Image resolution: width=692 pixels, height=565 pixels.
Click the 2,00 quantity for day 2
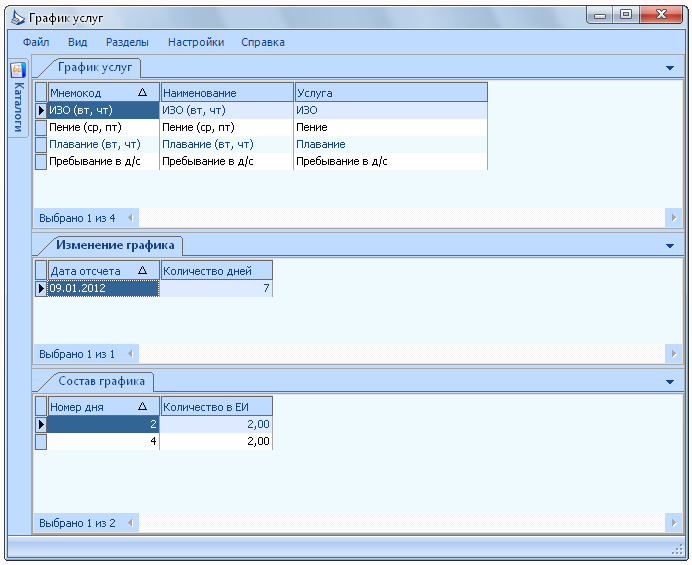tap(216, 424)
